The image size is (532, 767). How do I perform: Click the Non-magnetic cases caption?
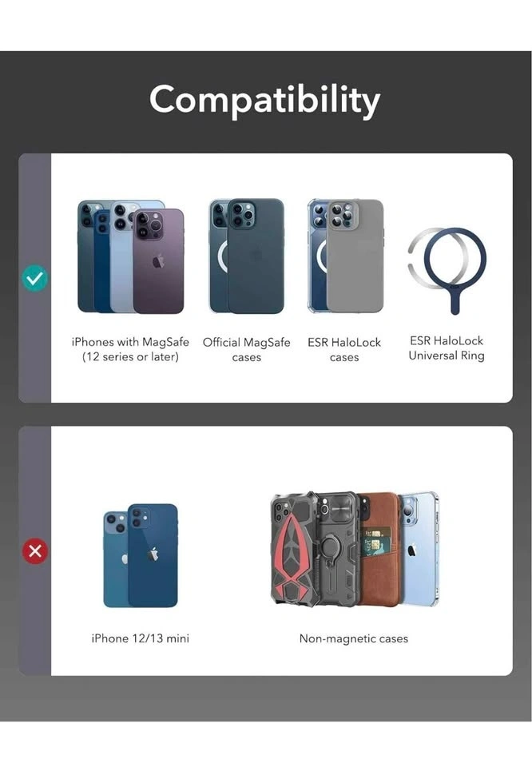[354, 638]
